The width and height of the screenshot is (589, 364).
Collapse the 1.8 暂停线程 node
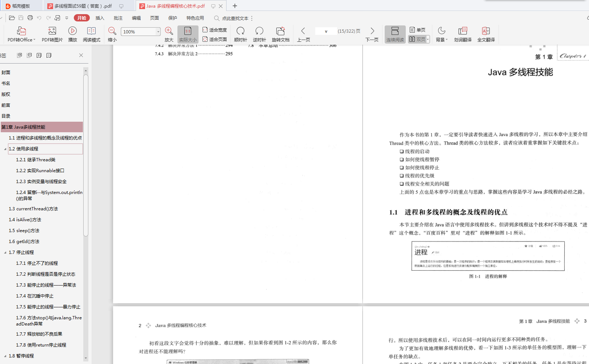tap(5, 356)
